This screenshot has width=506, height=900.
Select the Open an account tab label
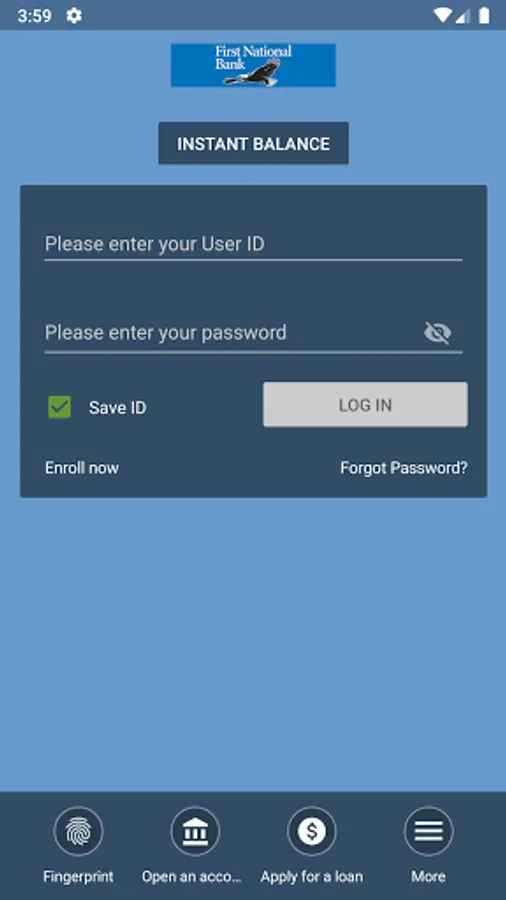click(192, 876)
